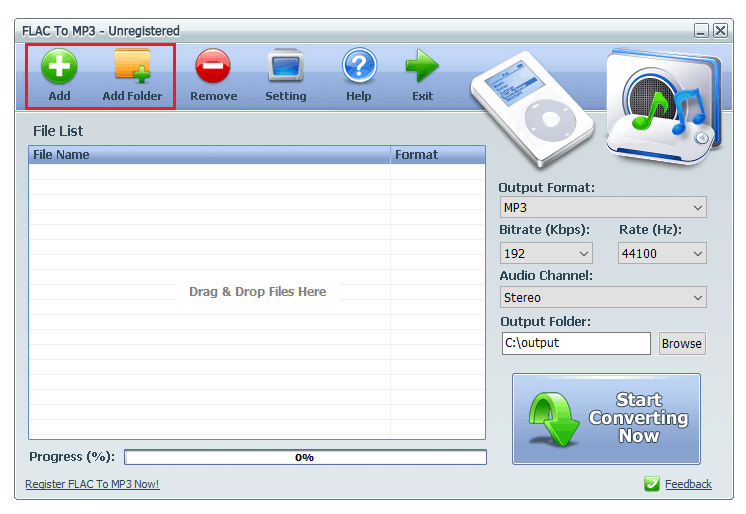
Task: Click the Bitrate (Kbps) label
Action: click(x=544, y=230)
